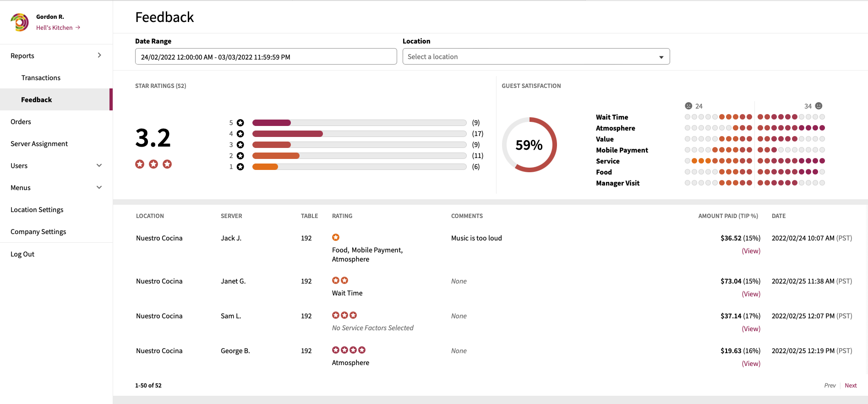Click the LOCATION column header

click(x=150, y=216)
